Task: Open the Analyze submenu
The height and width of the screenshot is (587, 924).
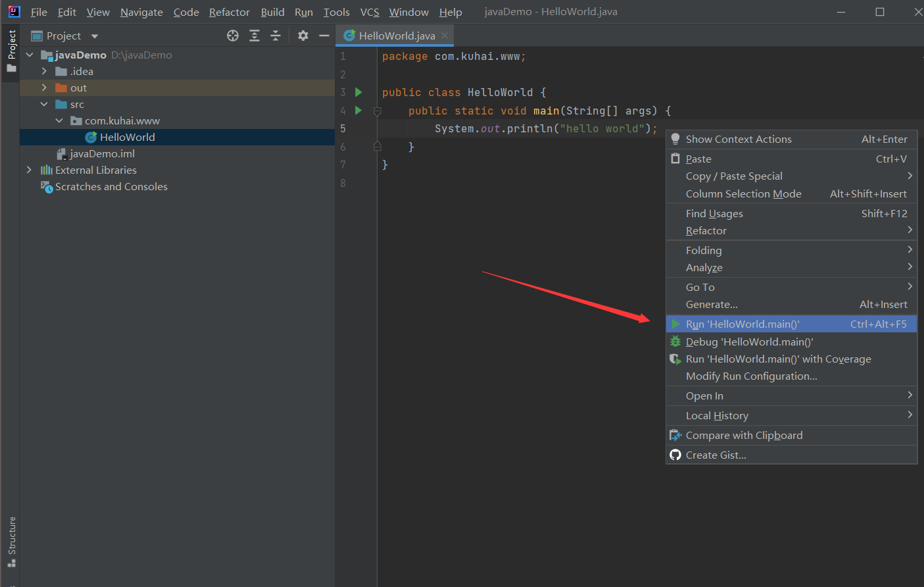Action: tap(791, 267)
